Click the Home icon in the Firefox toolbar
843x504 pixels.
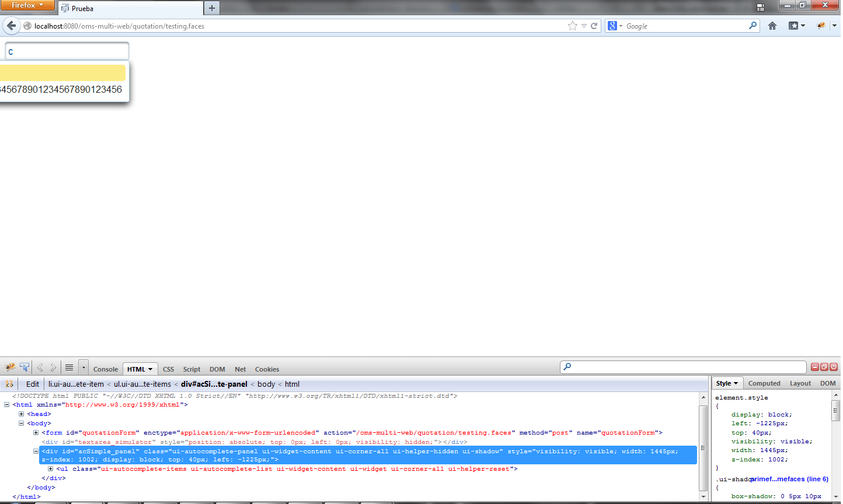point(773,26)
